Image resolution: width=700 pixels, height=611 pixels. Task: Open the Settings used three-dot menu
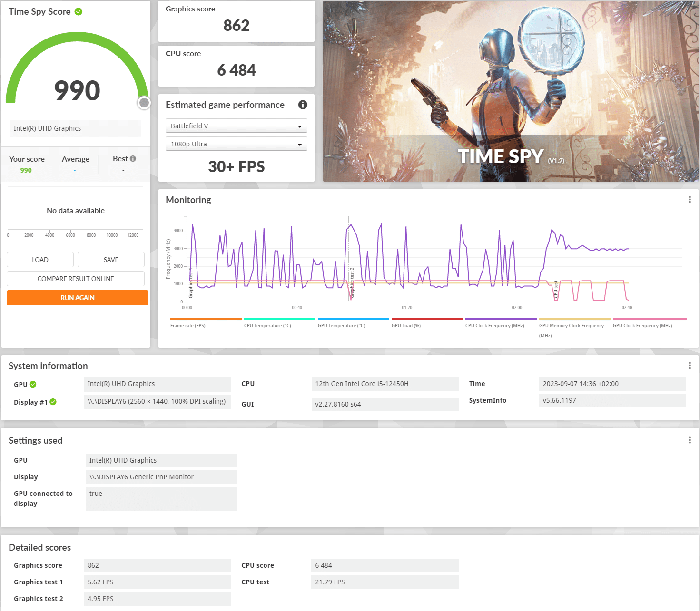[x=690, y=440]
